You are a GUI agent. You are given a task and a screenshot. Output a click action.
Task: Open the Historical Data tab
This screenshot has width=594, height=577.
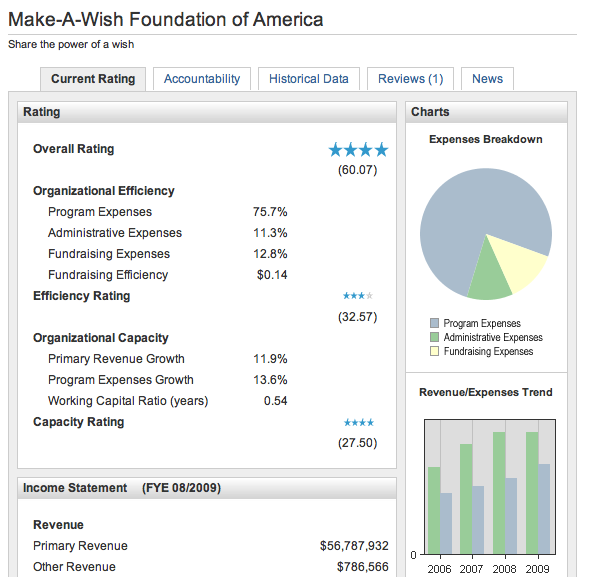pyautogui.click(x=309, y=79)
